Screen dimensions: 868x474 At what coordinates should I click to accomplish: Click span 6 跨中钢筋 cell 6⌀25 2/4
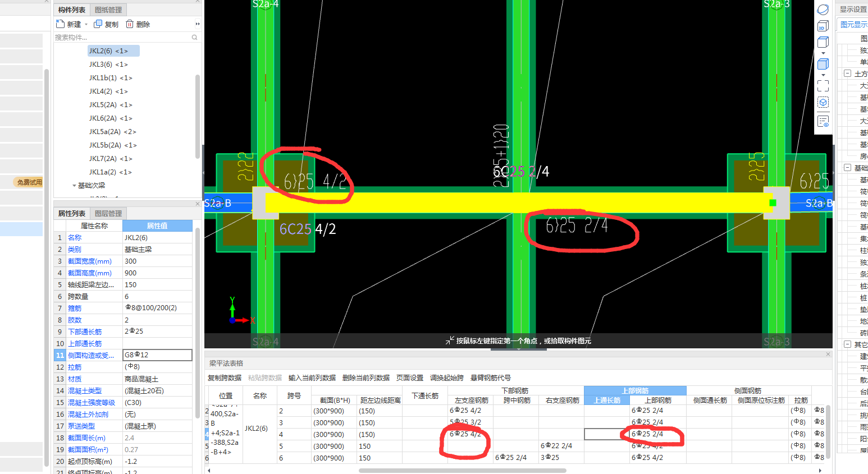point(516,458)
